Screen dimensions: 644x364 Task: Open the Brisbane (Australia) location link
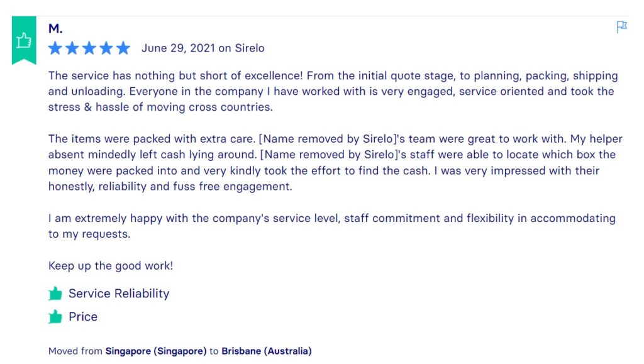click(x=267, y=350)
